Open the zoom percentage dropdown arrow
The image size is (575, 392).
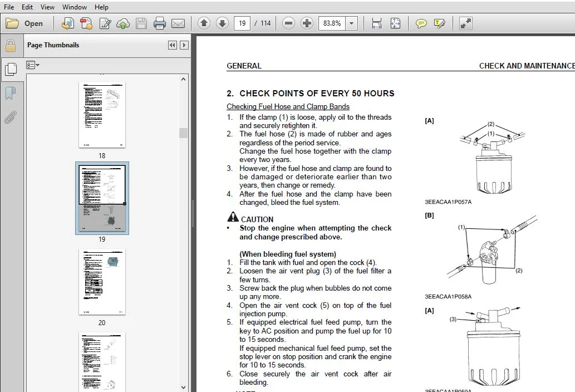coord(352,23)
